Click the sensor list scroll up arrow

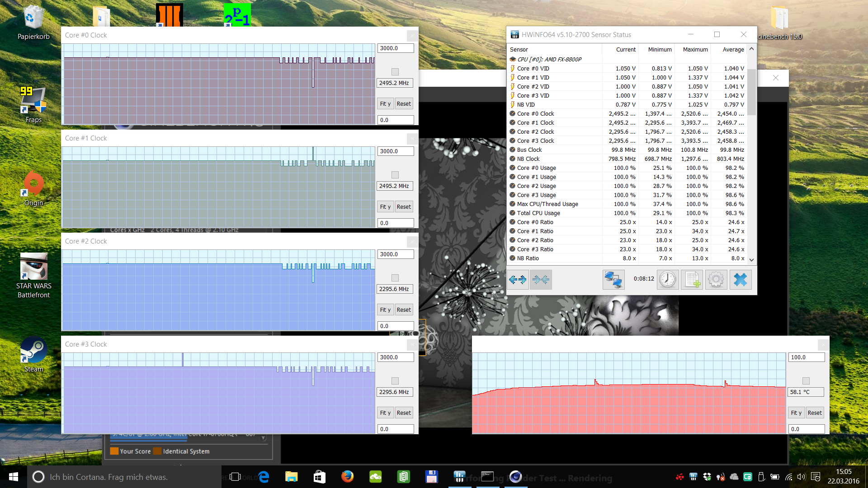coord(751,49)
